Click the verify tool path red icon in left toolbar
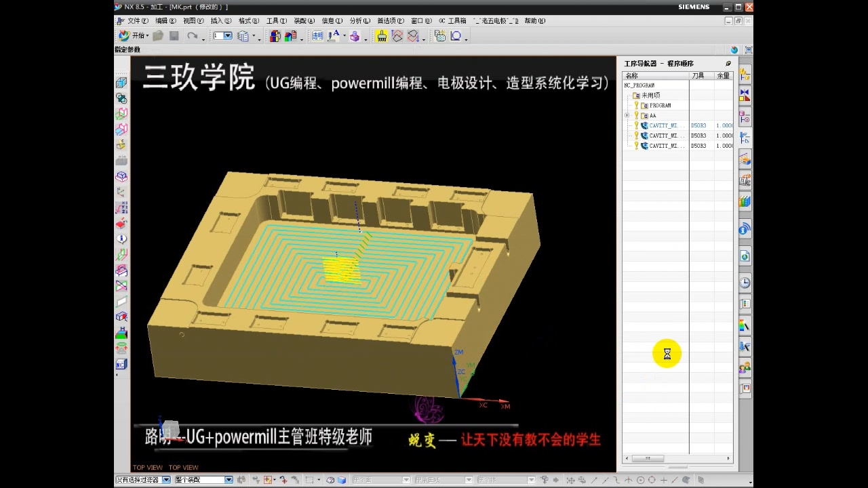The image size is (868, 488). (121, 223)
